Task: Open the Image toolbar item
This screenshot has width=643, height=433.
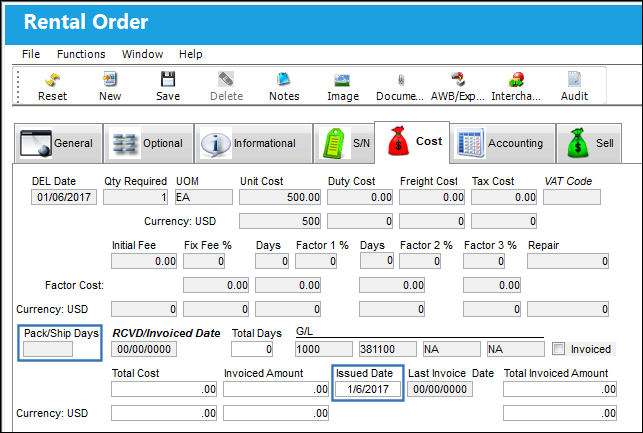Action: pos(343,87)
